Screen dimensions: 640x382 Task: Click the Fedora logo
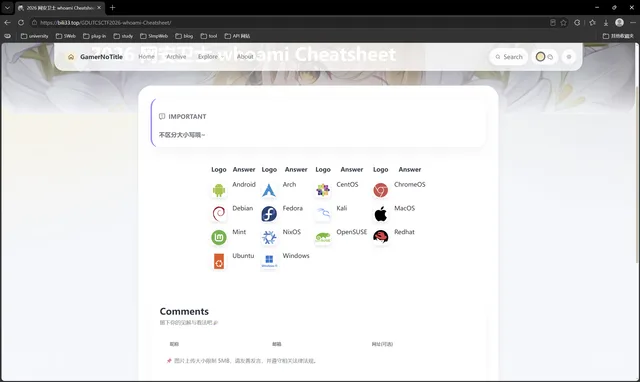point(269,214)
